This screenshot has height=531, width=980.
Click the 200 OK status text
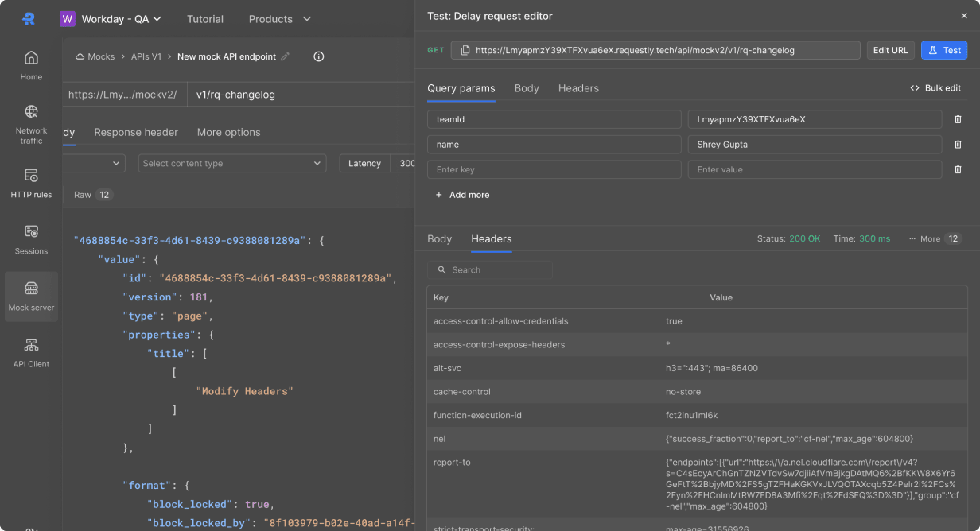point(805,238)
